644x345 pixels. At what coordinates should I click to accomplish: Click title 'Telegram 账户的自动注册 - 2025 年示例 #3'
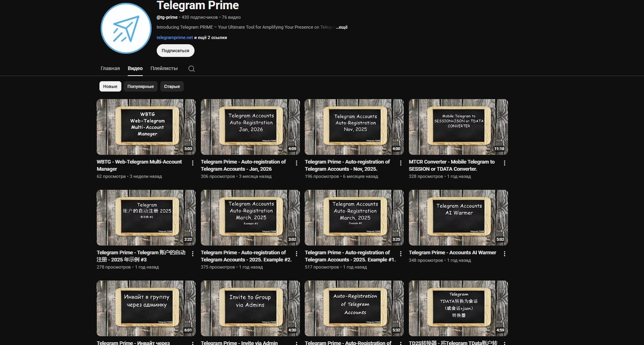pyautogui.click(x=141, y=256)
